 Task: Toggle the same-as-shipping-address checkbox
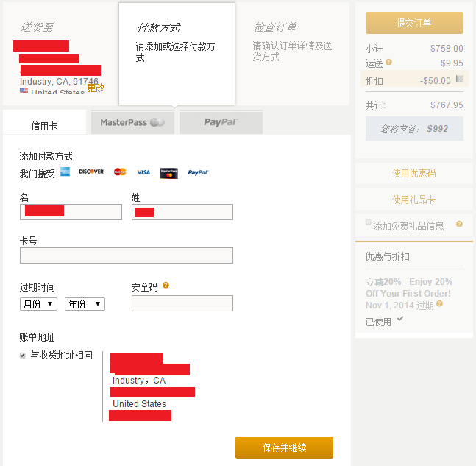tap(23, 356)
